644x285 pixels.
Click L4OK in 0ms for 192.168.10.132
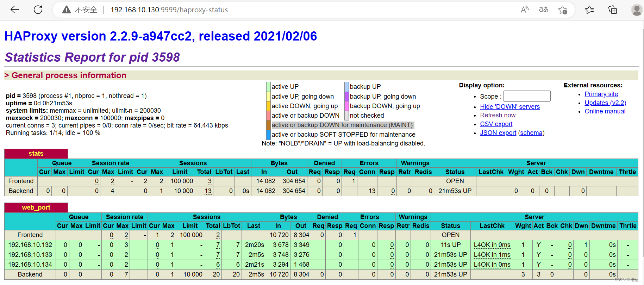pos(492,245)
